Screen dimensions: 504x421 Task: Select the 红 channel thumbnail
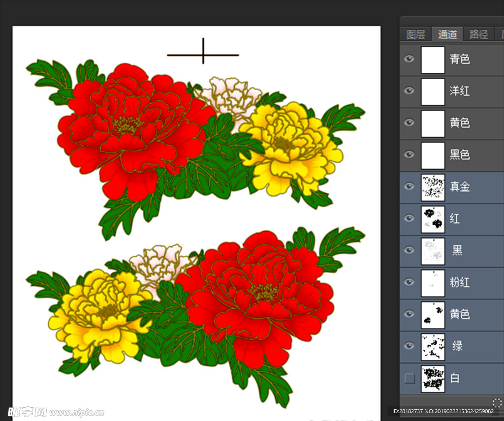click(x=433, y=219)
